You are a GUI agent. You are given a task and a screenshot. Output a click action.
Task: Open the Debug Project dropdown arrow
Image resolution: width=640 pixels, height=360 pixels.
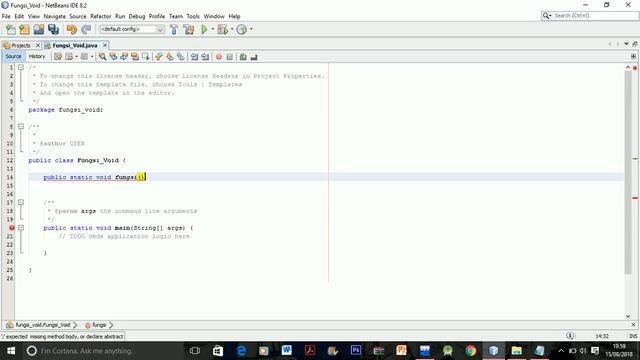[x=232, y=29]
